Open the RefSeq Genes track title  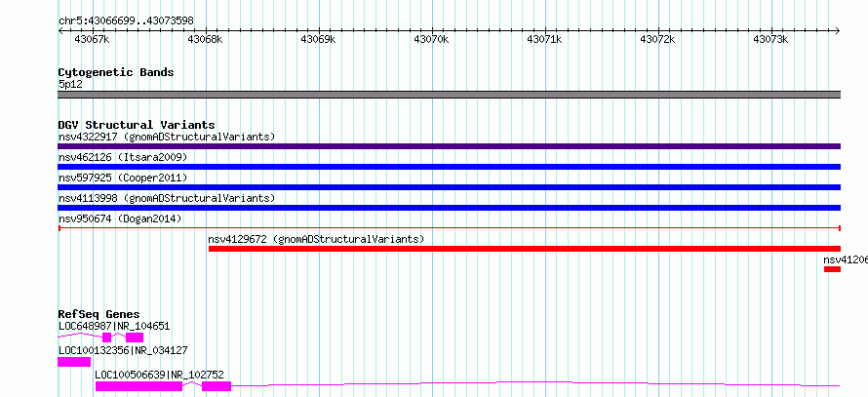tap(99, 315)
